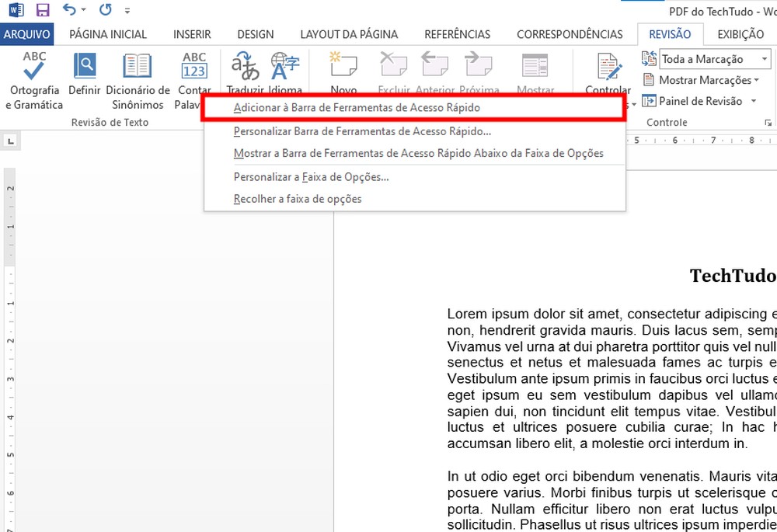Image resolution: width=777 pixels, height=532 pixels.
Task: Click the Idioma language icon
Action: [x=285, y=66]
